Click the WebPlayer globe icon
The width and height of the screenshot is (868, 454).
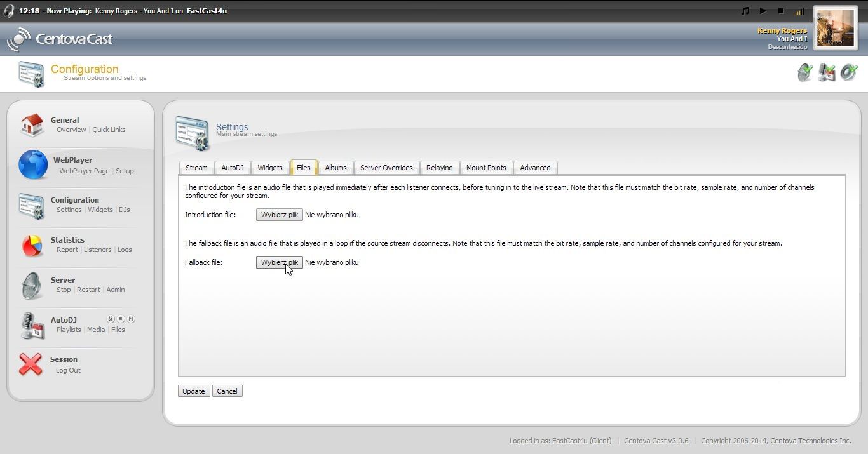pos(33,164)
